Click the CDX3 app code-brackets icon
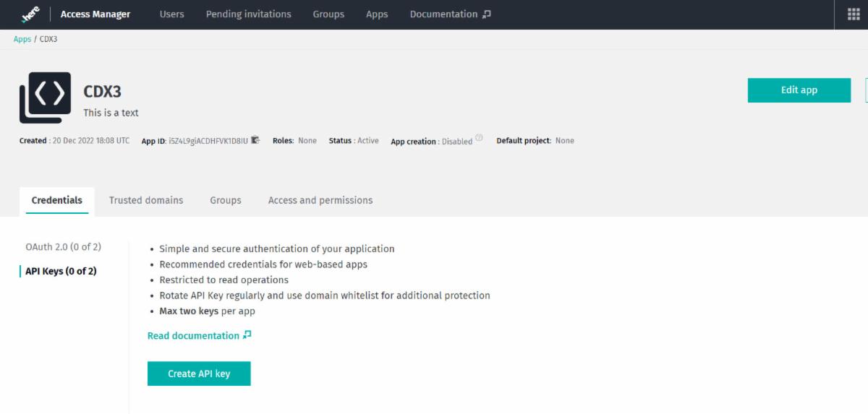 [x=45, y=97]
